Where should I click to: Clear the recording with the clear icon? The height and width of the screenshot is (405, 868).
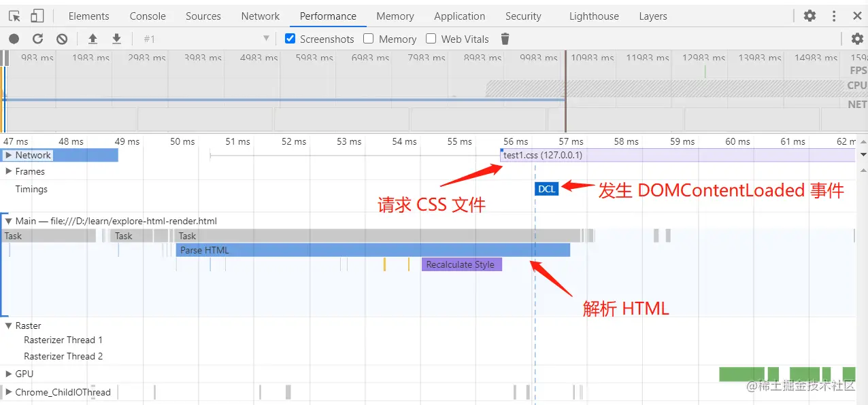pyautogui.click(x=62, y=39)
